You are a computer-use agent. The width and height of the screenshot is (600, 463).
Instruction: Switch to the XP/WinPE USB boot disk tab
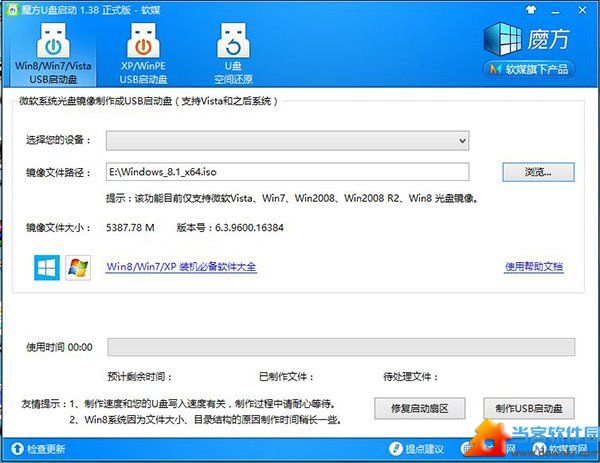(x=143, y=52)
